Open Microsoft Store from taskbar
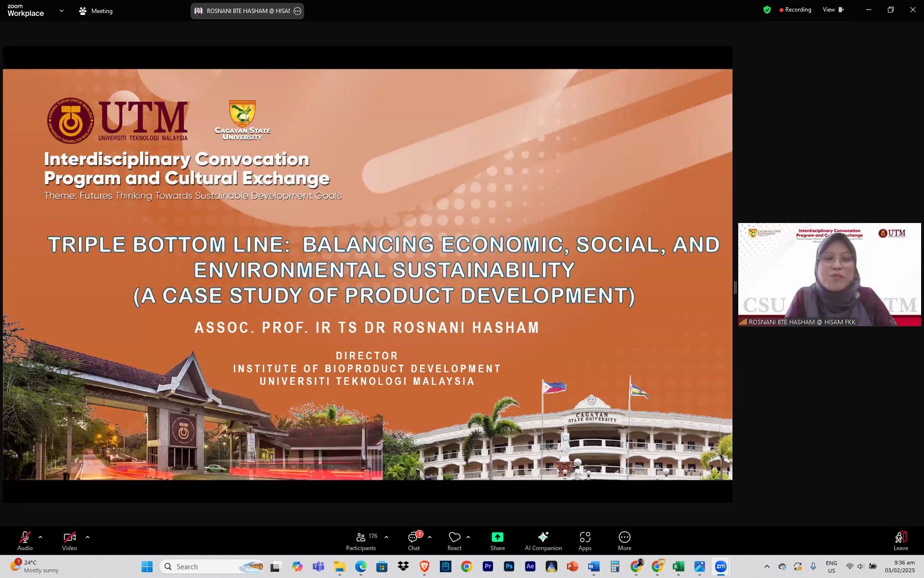This screenshot has width=924, height=578. click(382, 566)
